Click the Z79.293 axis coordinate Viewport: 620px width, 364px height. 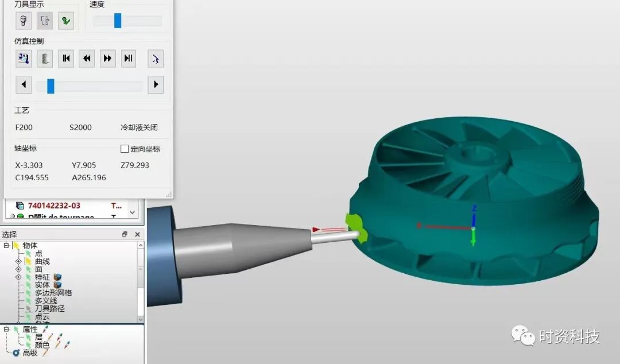[x=135, y=165]
